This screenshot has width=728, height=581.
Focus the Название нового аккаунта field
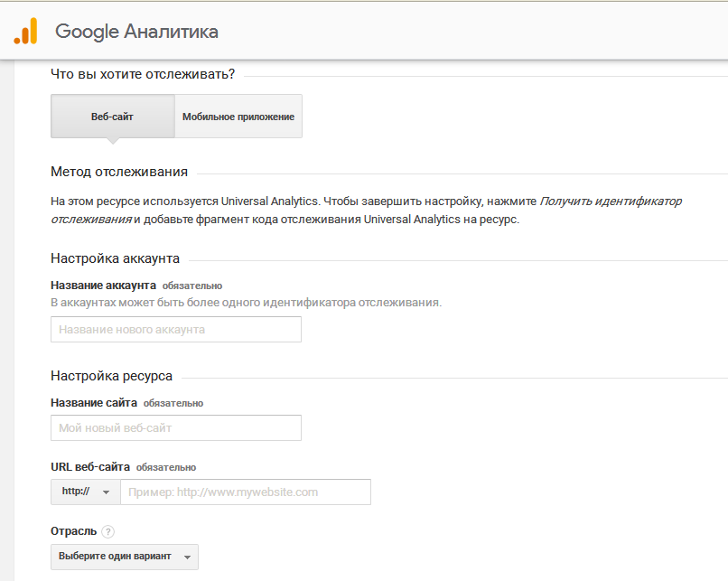click(176, 329)
